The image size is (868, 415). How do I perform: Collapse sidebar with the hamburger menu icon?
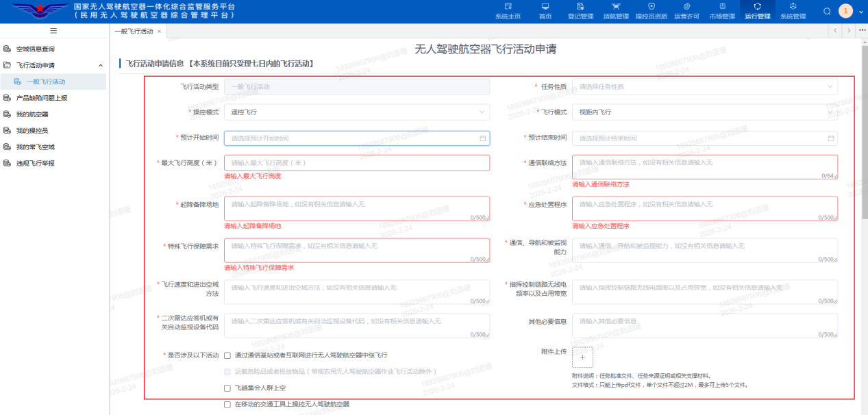53,31
